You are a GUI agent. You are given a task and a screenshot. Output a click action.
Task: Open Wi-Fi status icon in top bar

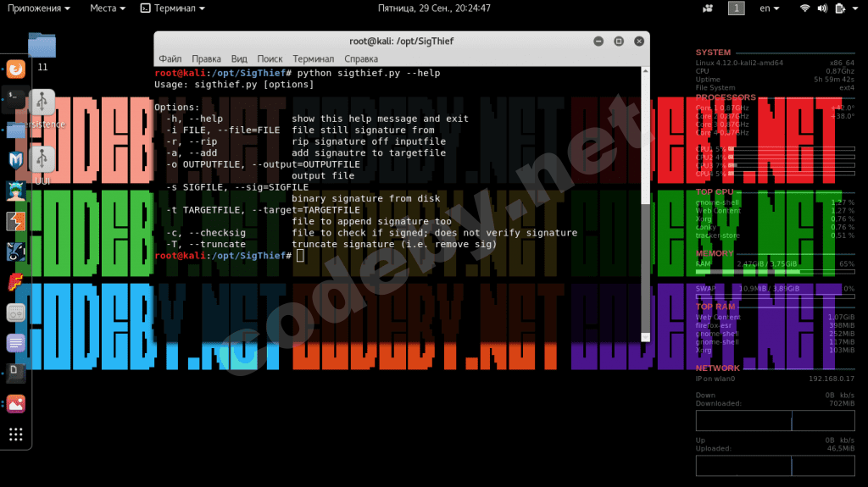point(805,8)
